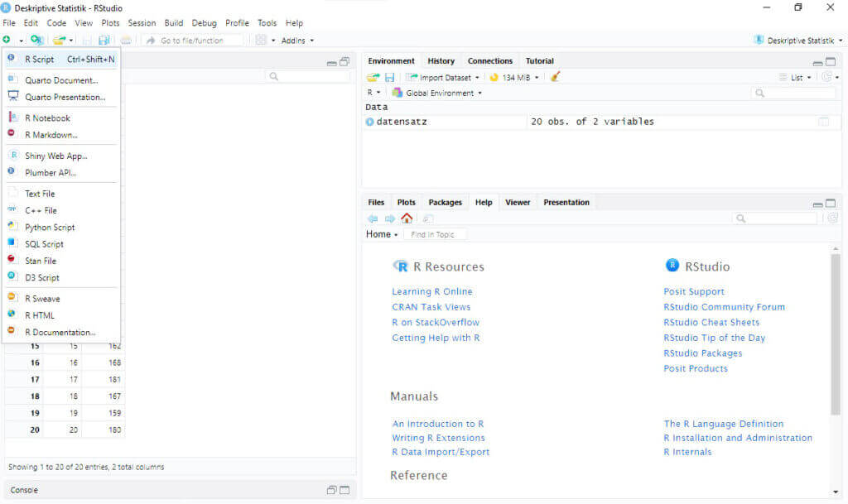Open recent files dropdown arrow
Image resolution: width=848 pixels, height=504 pixels.
click(x=71, y=41)
